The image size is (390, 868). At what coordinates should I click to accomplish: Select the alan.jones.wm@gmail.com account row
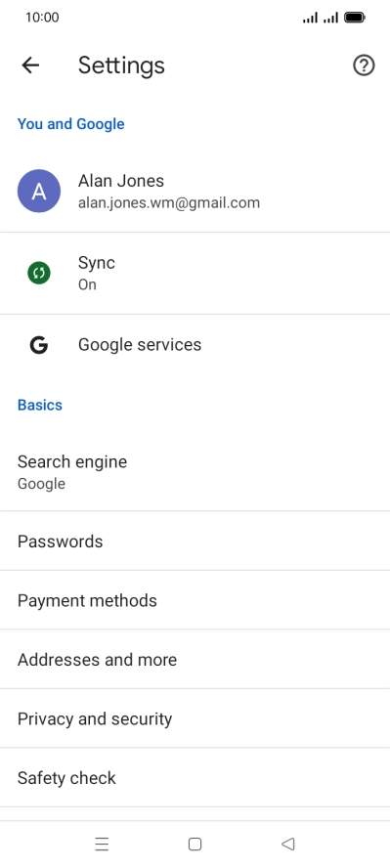click(x=195, y=192)
